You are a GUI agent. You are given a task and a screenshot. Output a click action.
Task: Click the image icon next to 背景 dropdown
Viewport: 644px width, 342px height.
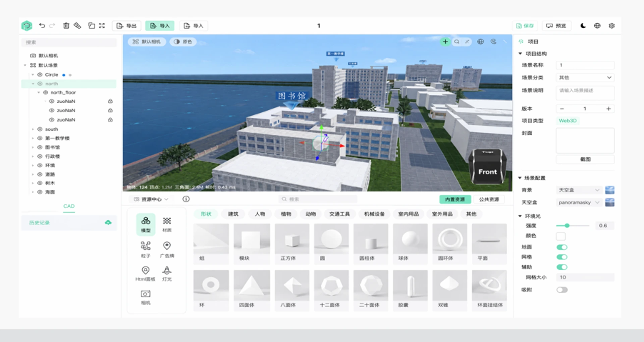[x=609, y=190]
